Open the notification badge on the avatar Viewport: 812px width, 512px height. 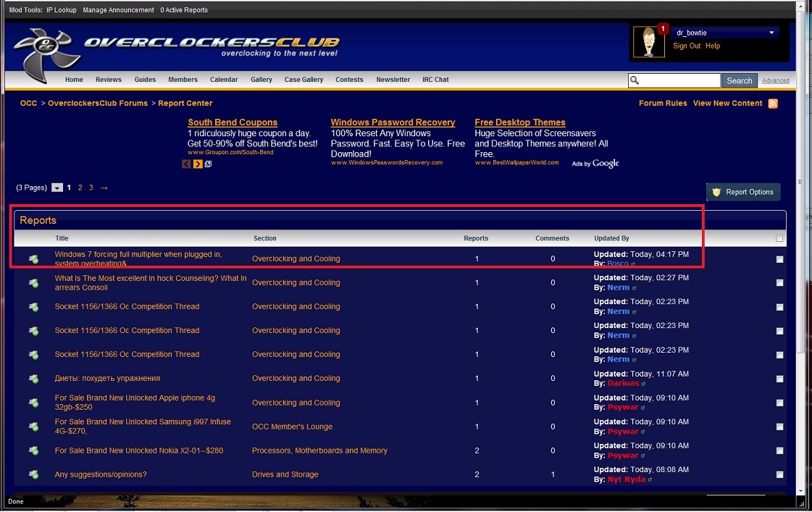[663, 29]
